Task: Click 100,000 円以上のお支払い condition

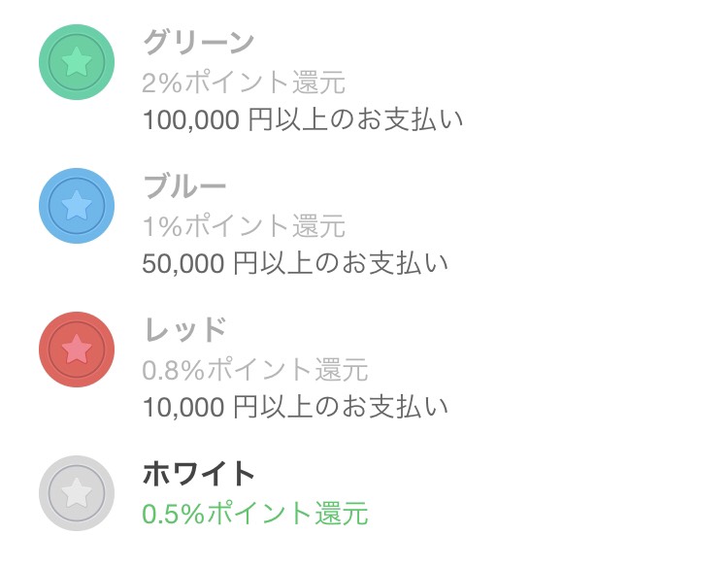Action: pyautogui.click(x=303, y=119)
